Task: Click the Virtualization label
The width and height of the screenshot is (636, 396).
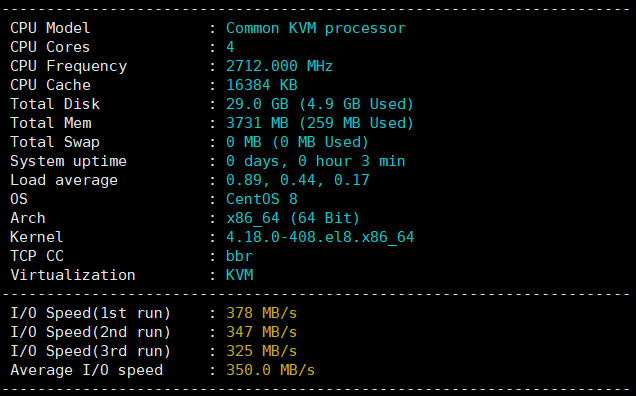Action: 73,275
